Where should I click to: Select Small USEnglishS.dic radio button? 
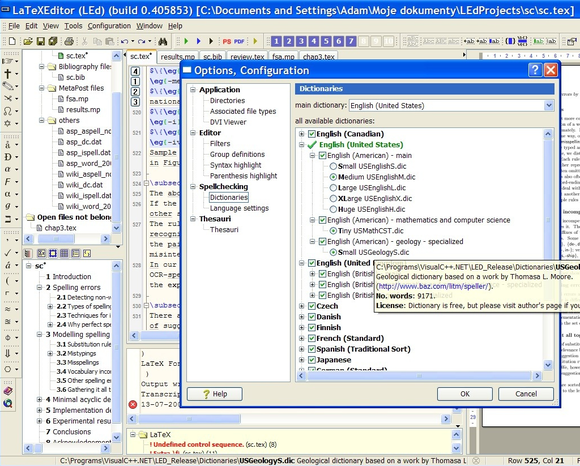pyautogui.click(x=333, y=166)
